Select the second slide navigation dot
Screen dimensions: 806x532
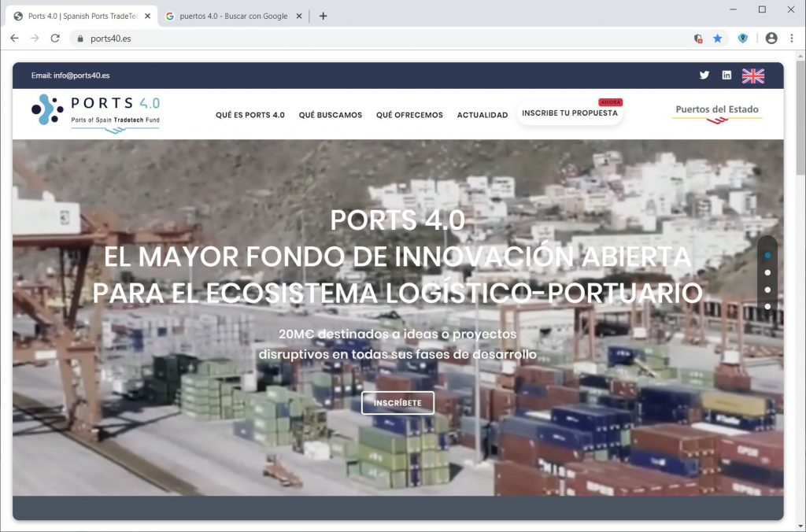[x=767, y=272]
